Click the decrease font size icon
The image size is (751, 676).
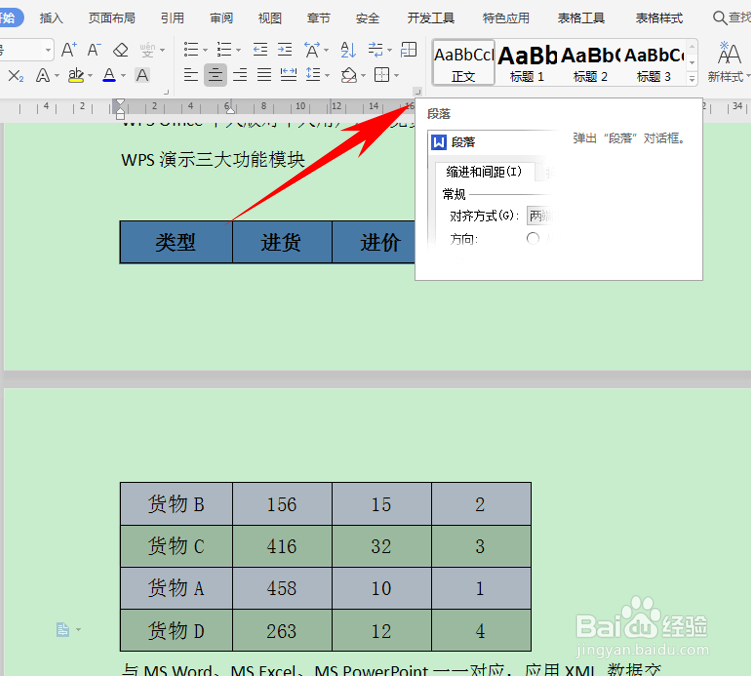pos(94,49)
